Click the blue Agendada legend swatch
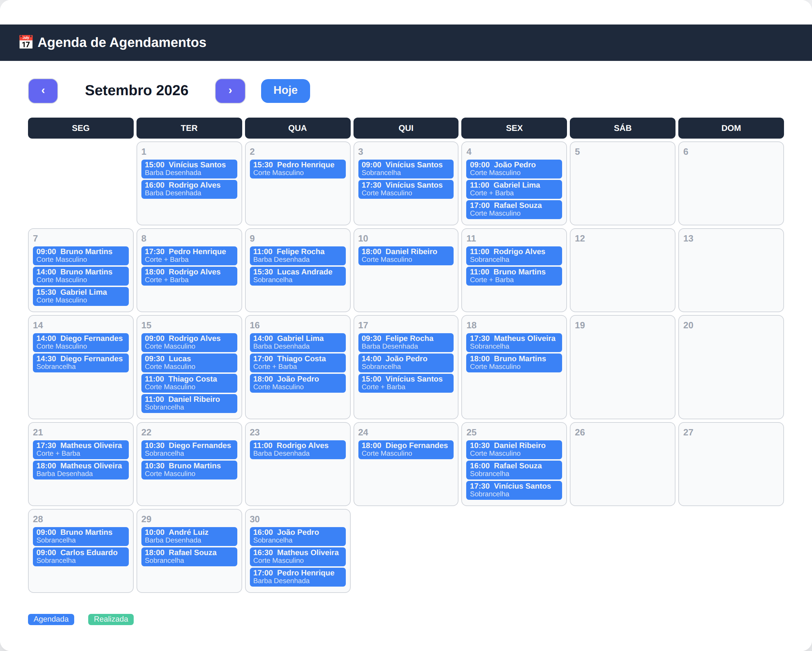812x651 pixels. pos(51,619)
